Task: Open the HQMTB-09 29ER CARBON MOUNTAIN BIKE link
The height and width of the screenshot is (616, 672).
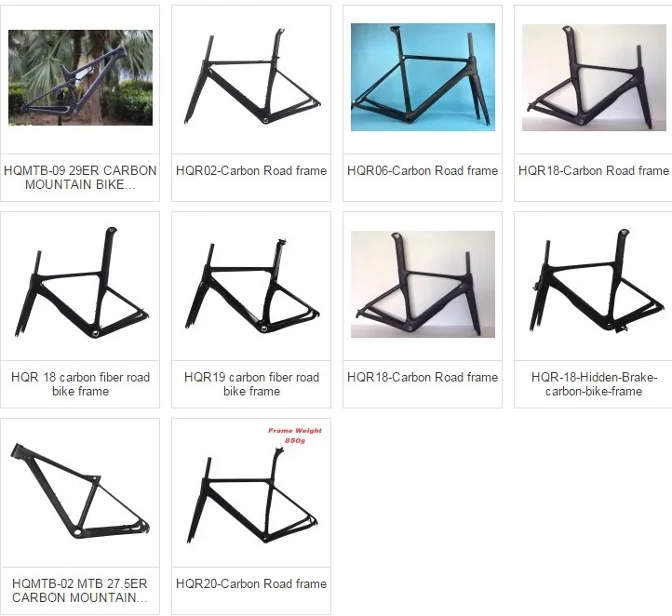Action: click(80, 178)
